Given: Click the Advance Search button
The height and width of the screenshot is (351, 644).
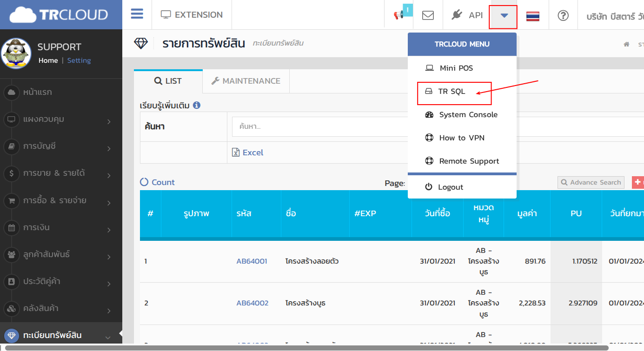Looking at the screenshot, I should [x=591, y=182].
